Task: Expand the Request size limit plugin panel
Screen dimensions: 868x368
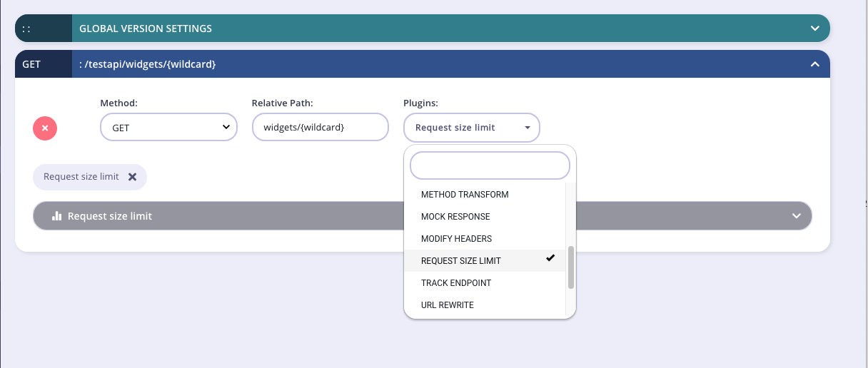Action: coord(797,216)
